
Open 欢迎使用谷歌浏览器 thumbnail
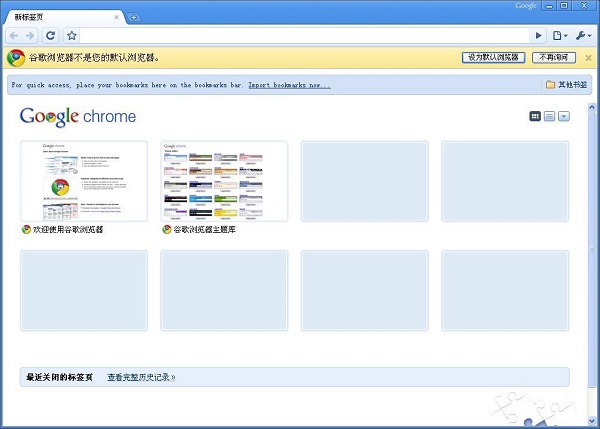(84, 181)
